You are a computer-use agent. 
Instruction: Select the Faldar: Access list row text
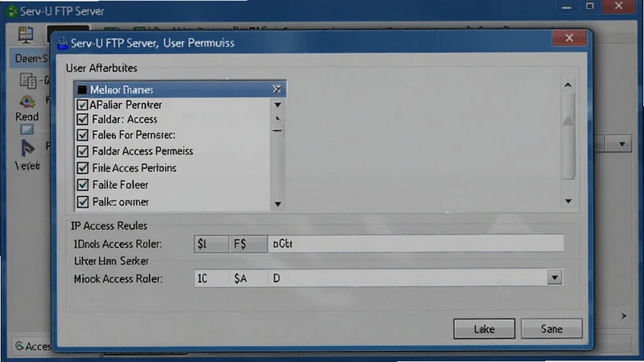point(125,119)
